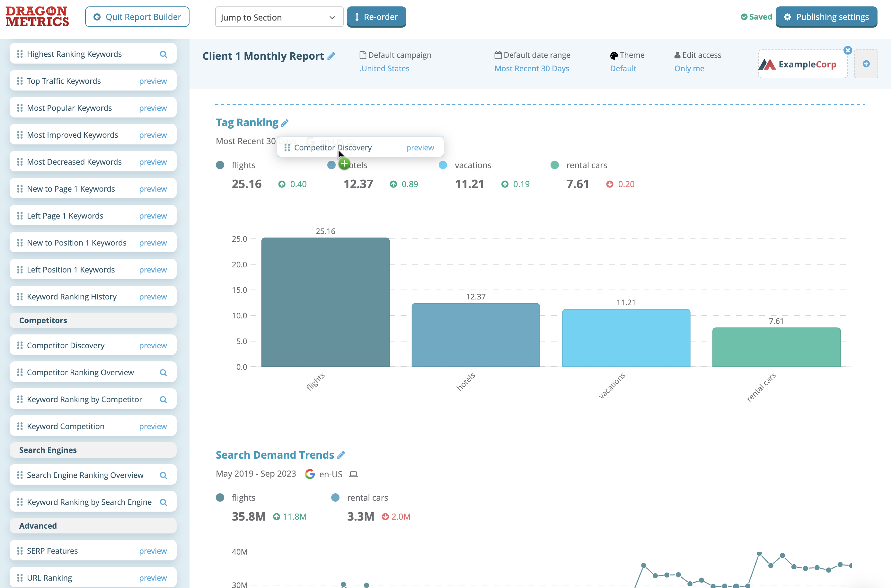Click magnifier on Keyword Ranking by Search Engine
This screenshot has width=891, height=588.
click(x=163, y=503)
